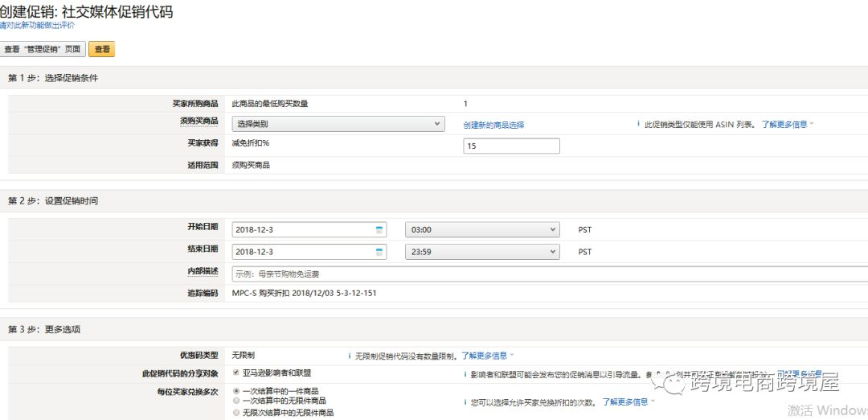Open start time 03:00 dropdown
Viewport: 868px width, 420px height.
click(483, 230)
